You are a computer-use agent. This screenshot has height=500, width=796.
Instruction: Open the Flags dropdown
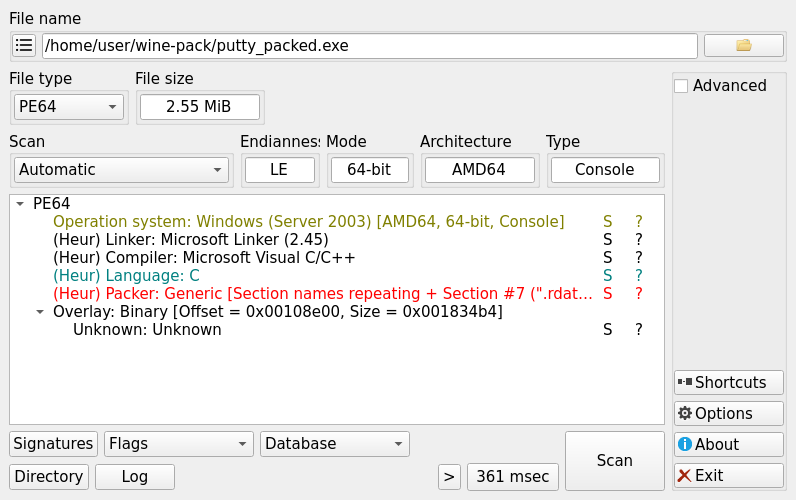coord(179,444)
